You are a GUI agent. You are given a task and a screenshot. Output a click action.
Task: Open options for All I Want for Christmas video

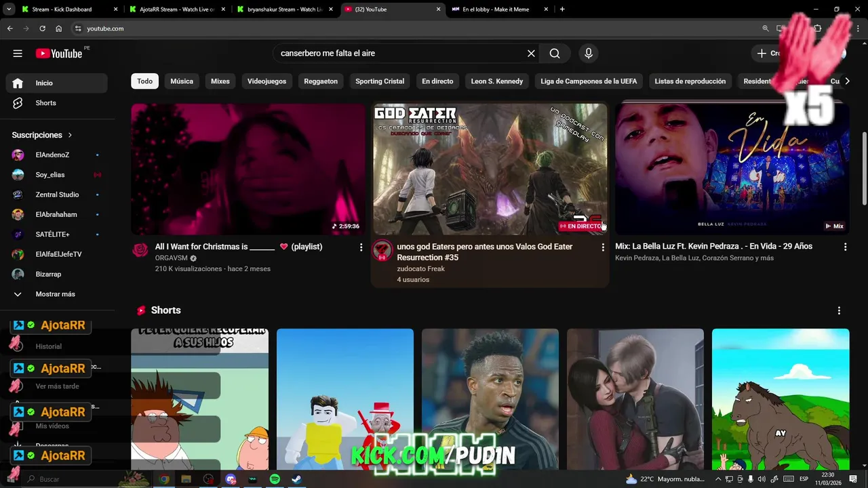click(361, 247)
